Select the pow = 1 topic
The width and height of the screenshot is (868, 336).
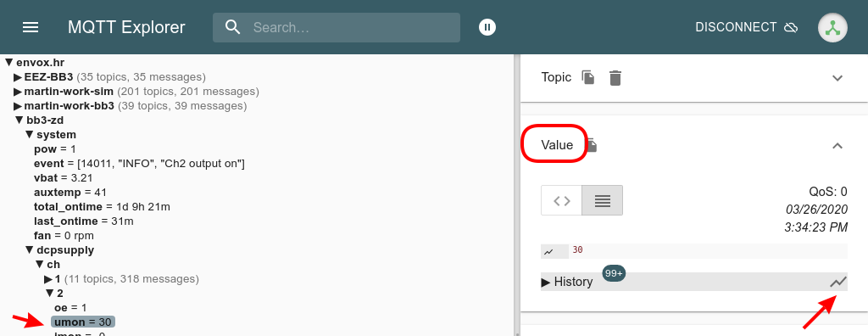click(x=55, y=148)
